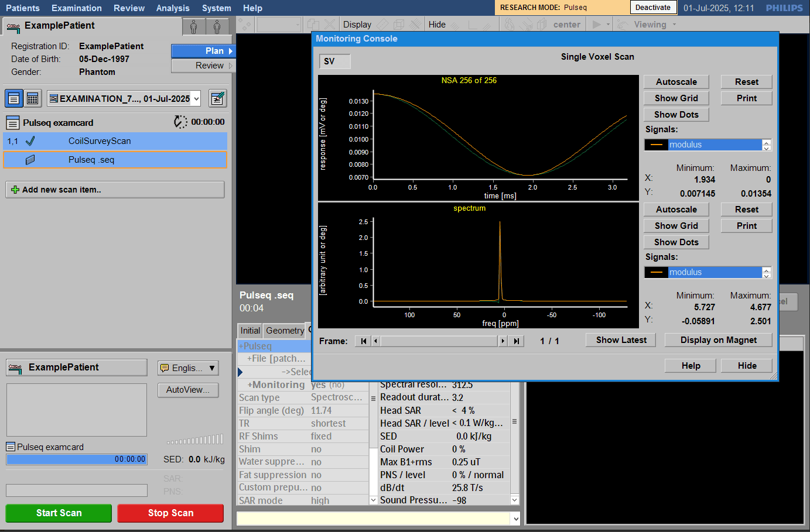
Task: Open the EXAMINATION_7 date dropdown
Action: 196,99
